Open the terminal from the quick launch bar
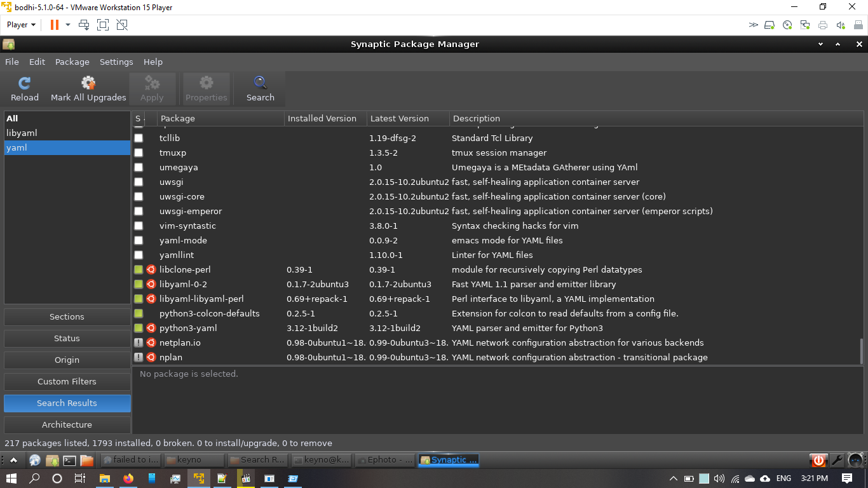868x488 pixels. click(70, 460)
